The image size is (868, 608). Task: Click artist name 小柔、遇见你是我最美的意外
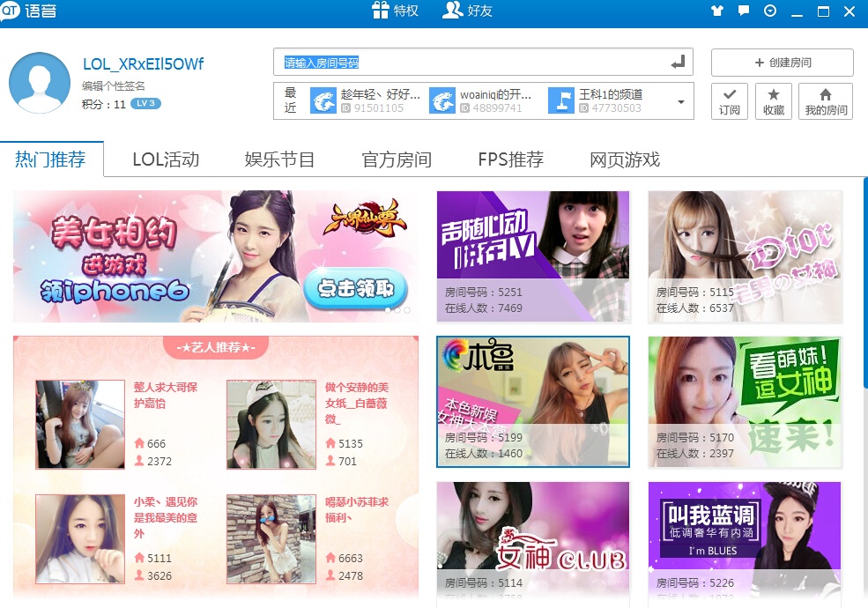pyautogui.click(x=166, y=518)
